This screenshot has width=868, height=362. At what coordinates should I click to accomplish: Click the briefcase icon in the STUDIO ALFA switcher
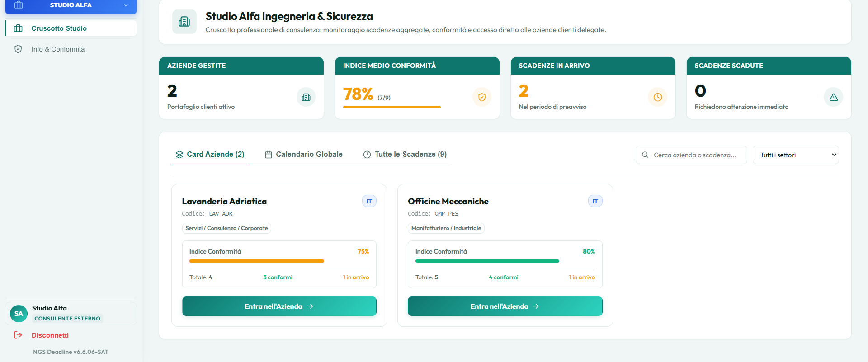tap(19, 5)
